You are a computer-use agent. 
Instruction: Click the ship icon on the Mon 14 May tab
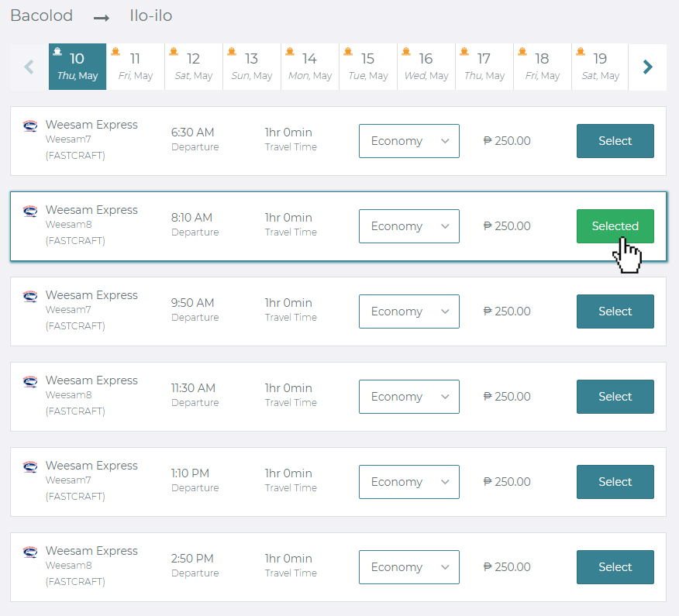pos(290,52)
